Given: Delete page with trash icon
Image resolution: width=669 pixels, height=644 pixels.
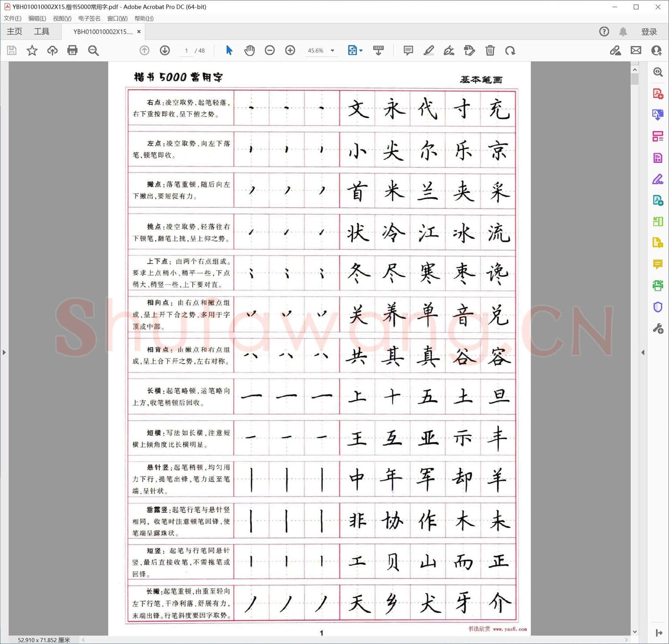Looking at the screenshot, I should [x=490, y=50].
